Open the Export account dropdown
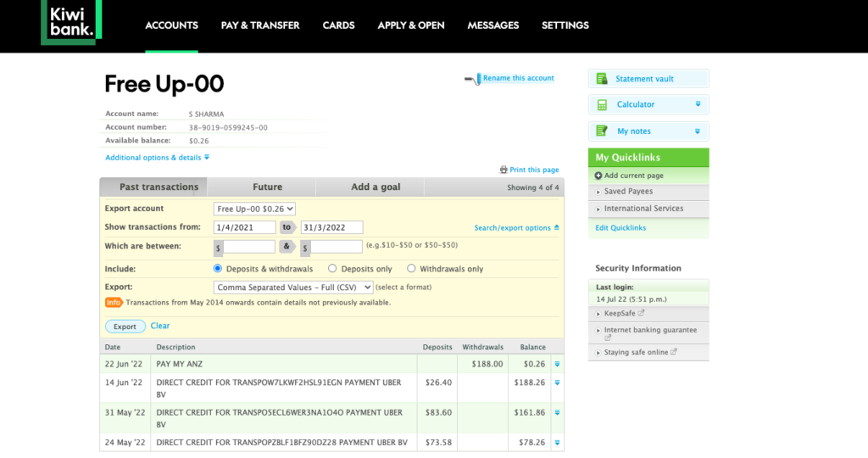Screen dimensions: 868x458 tap(254, 209)
